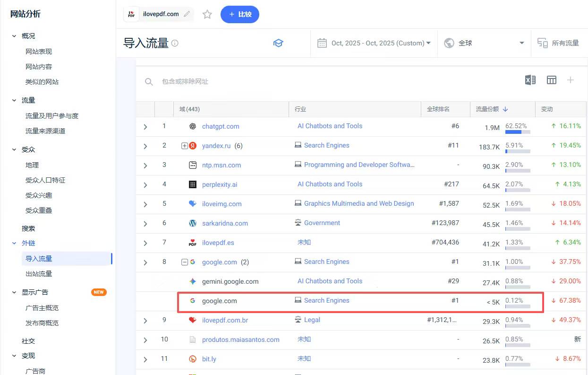The image size is (588, 375).
Task: Click the blue 比较 button
Action: coord(240,14)
